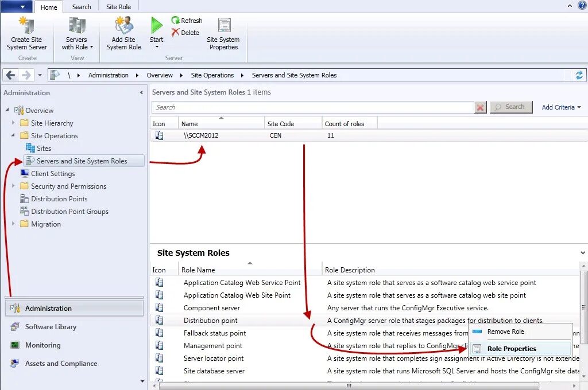Open the Servers with Role dropdown arrow

click(91, 47)
